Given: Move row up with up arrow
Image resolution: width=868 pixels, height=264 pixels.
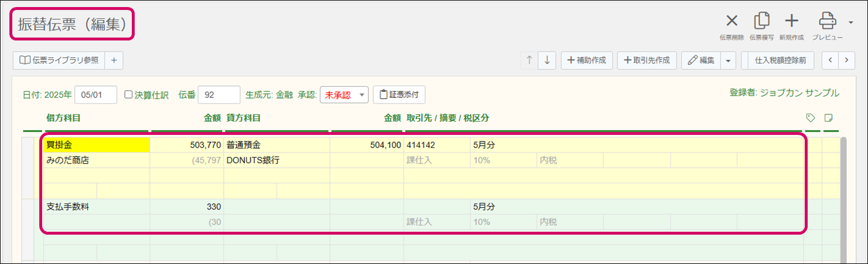Looking at the screenshot, I should pos(529,60).
